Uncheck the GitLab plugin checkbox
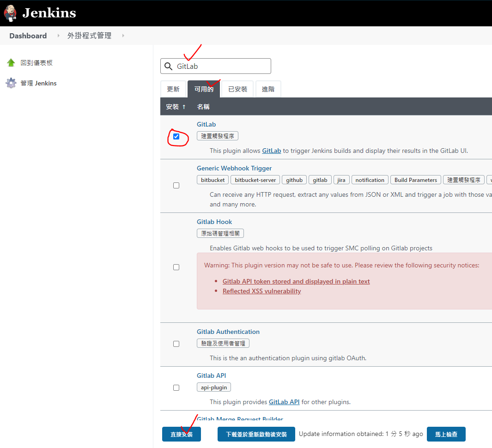The width and height of the screenshot is (492, 448). 176,136
